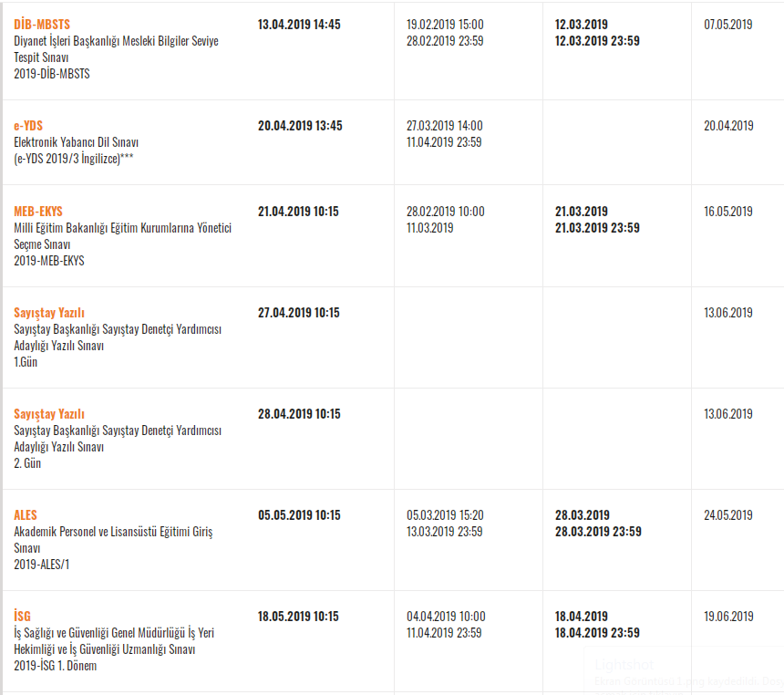The image size is (784, 695).
Task: Click exam date 05.05.2019 10:15
Action: pos(299,515)
